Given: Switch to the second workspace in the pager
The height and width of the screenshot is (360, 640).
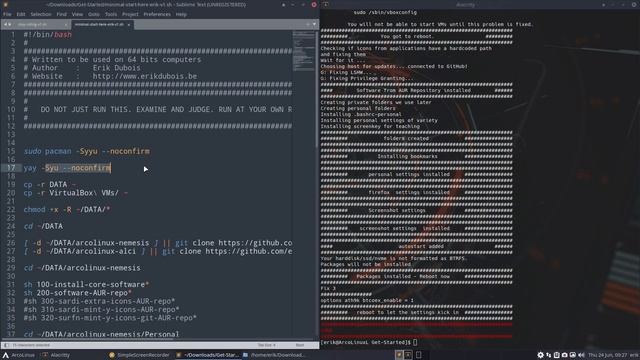Looking at the screenshot, I should (x=408, y=355).
